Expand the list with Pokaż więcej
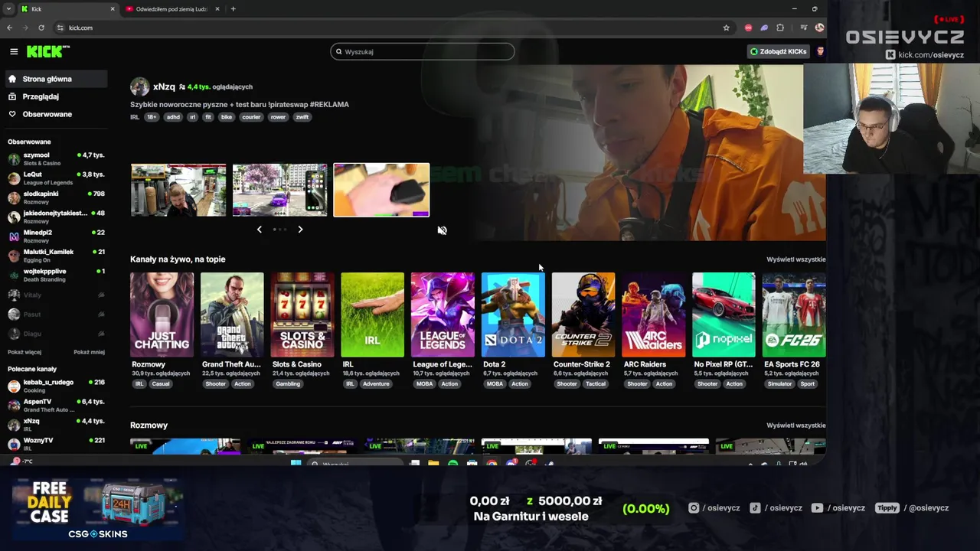Image resolution: width=980 pixels, height=551 pixels. (24, 352)
